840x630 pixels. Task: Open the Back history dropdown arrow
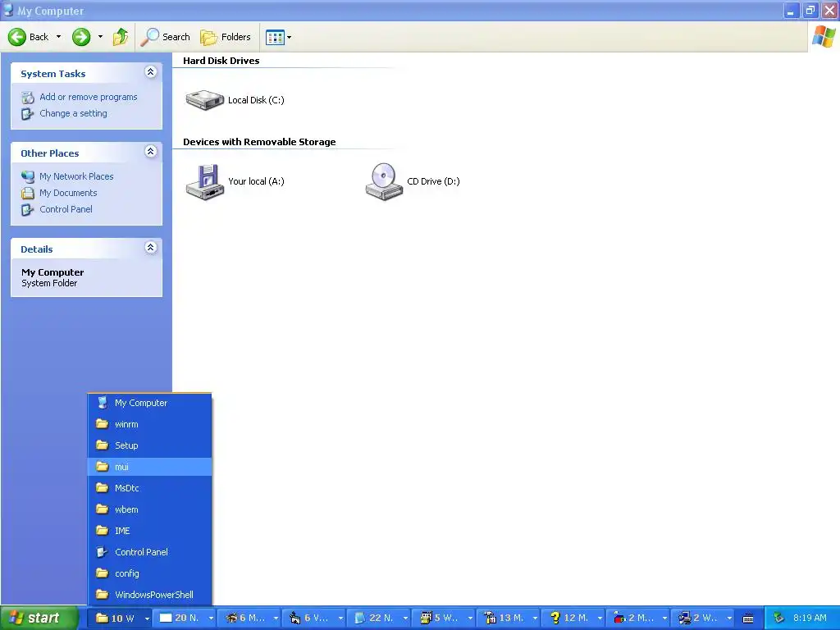pyautogui.click(x=58, y=37)
